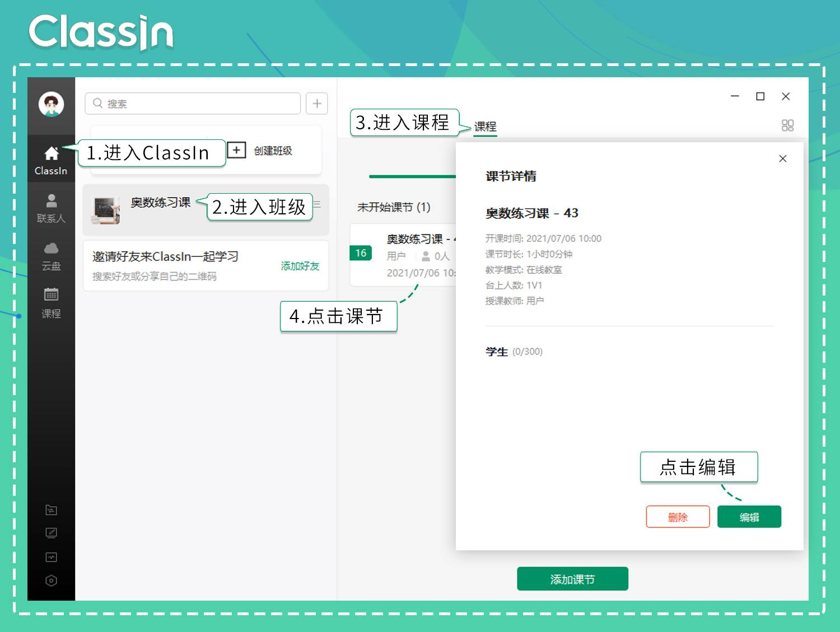Click the 创建班级 label
Image resolution: width=840 pixels, height=632 pixels.
click(273, 151)
